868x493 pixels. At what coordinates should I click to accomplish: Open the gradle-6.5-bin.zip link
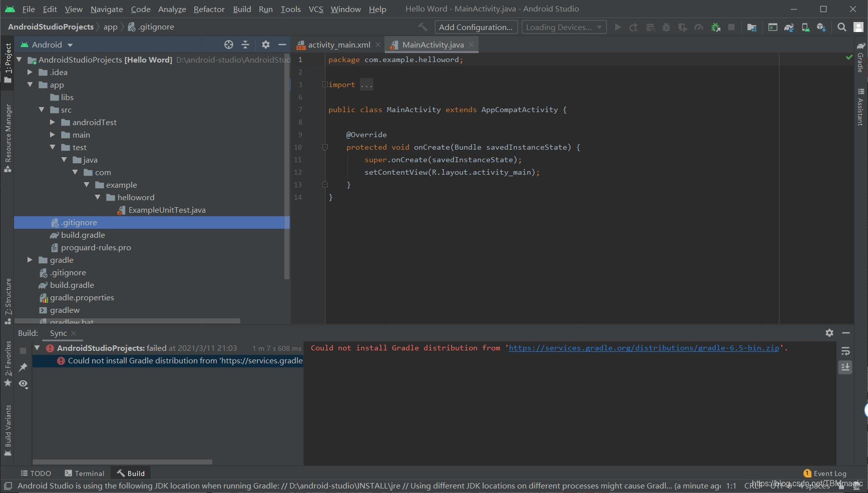coord(644,348)
